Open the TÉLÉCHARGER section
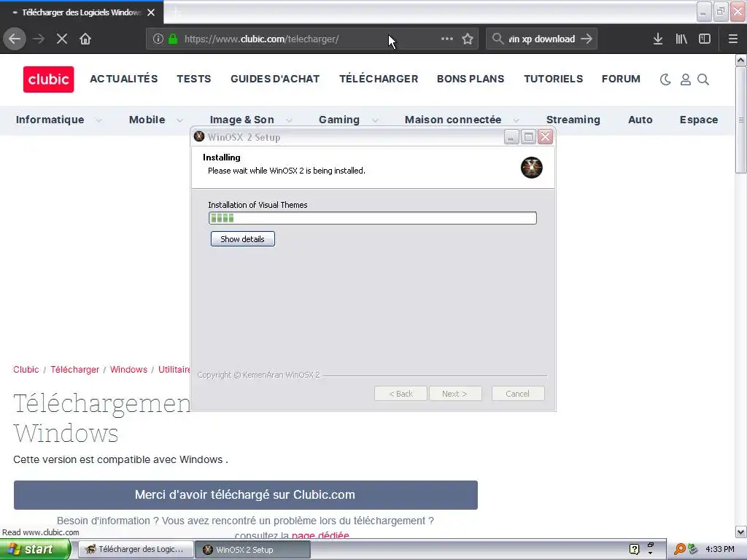747x560 pixels. [379, 79]
